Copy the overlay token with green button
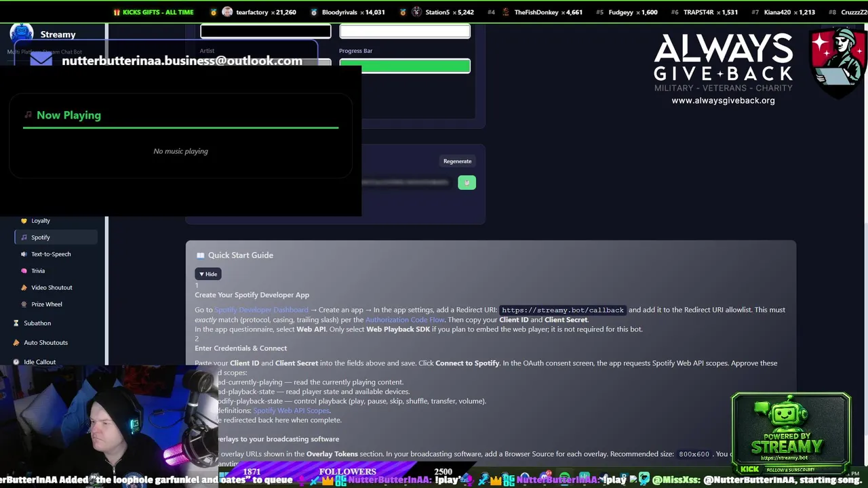Viewport: 868px width, 488px height. pyautogui.click(x=467, y=182)
